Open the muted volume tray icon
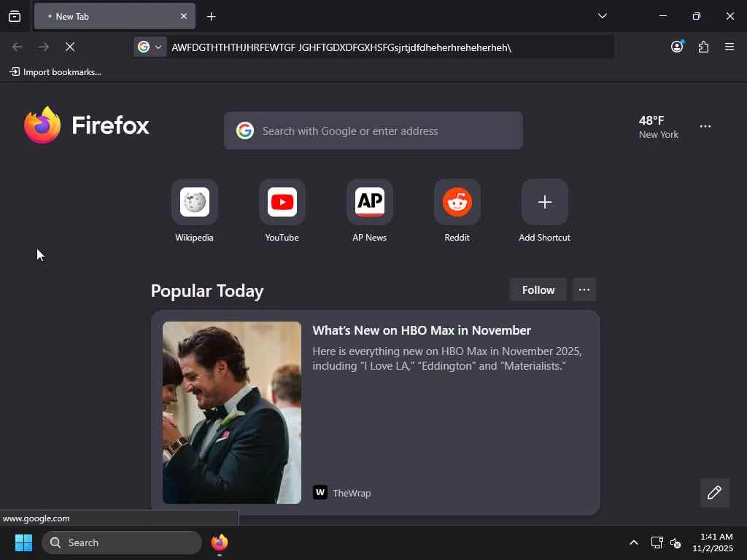This screenshot has height=560, width=747. pyautogui.click(x=676, y=542)
